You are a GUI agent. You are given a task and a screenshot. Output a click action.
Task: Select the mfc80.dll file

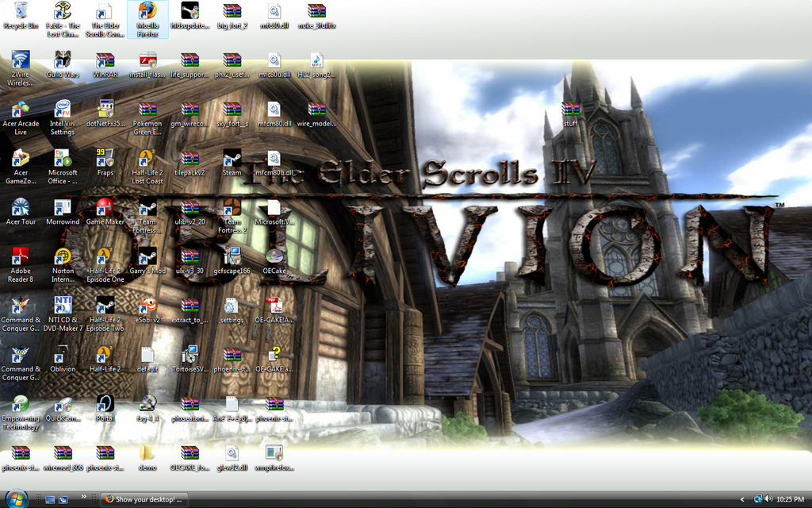[x=274, y=16]
